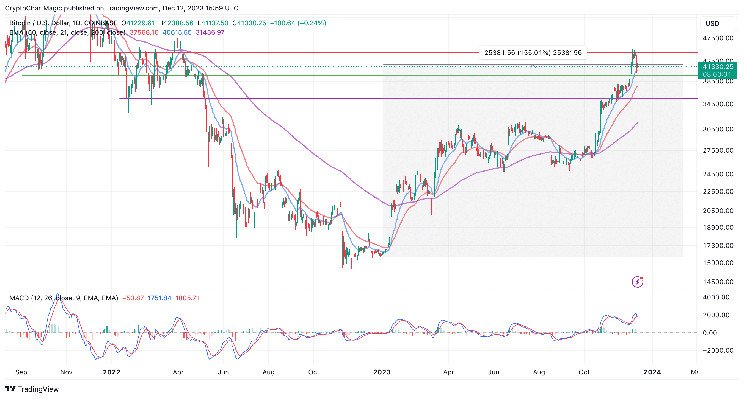Click the purple EMA value in legend
This screenshot has height=399, width=745.
coord(209,32)
